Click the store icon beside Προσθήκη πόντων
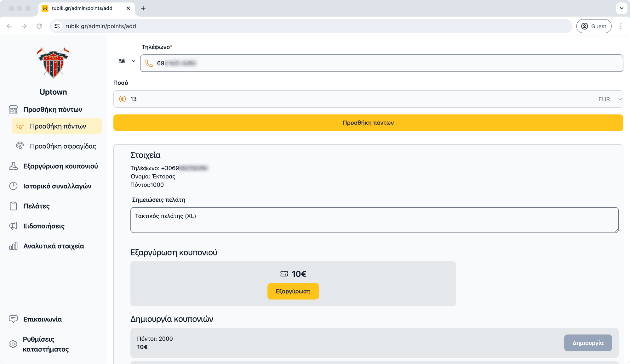The width and height of the screenshot is (630, 364). click(x=13, y=109)
